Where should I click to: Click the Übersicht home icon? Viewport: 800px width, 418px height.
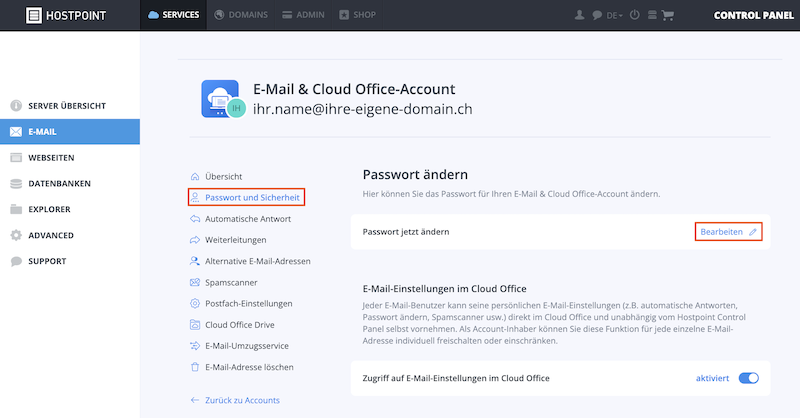click(x=195, y=177)
